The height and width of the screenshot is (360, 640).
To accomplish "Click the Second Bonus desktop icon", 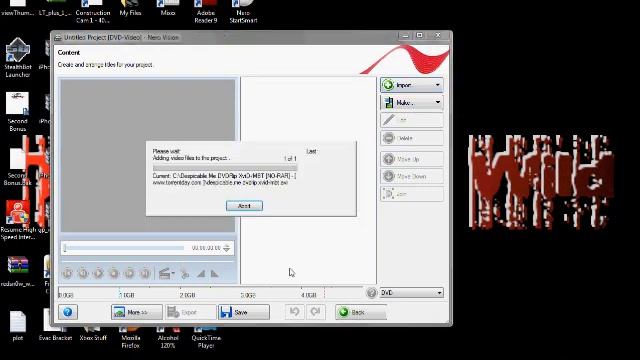I will point(18,112).
